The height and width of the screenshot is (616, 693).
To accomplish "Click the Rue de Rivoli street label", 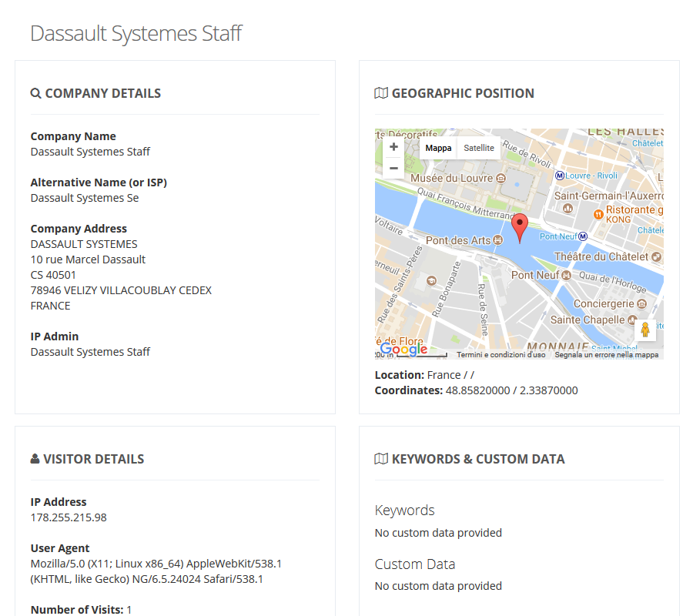I will [x=527, y=154].
